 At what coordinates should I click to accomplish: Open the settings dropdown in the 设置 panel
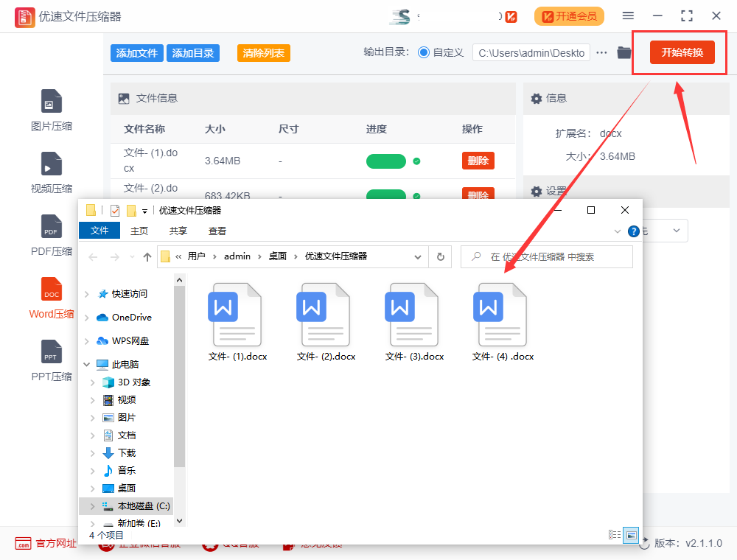pos(677,231)
